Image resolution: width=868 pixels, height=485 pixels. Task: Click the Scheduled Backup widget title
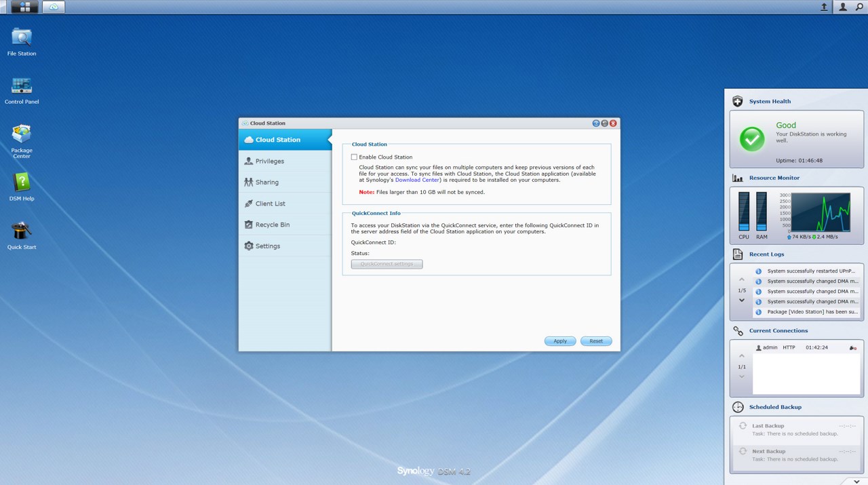(775, 407)
